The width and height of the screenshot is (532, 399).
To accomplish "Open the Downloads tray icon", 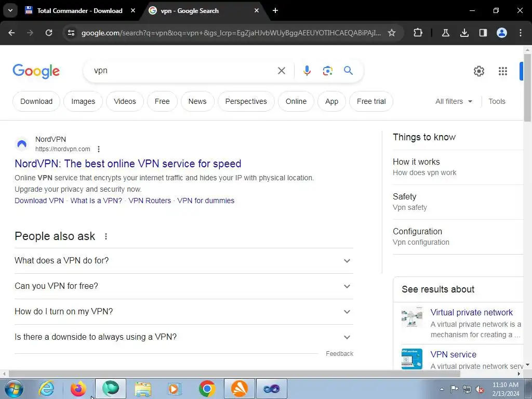I will [464, 33].
